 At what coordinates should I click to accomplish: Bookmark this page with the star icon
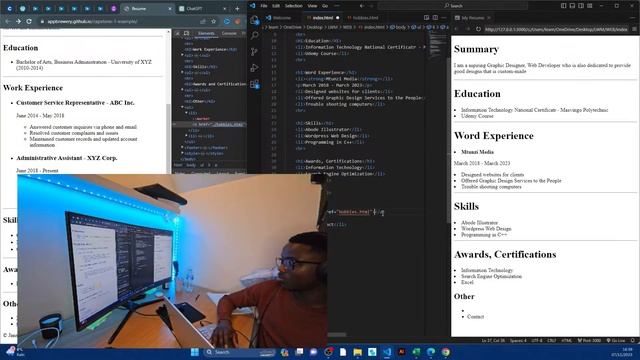[213, 21]
